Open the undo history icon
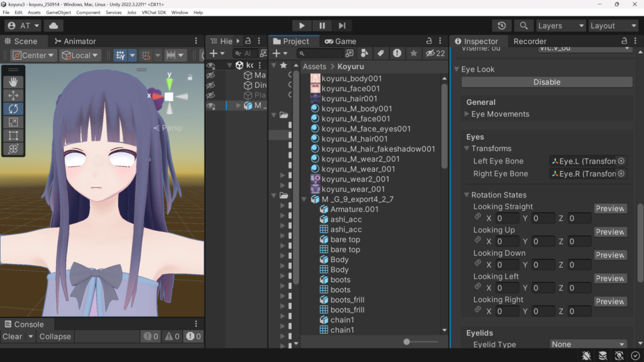The width and height of the screenshot is (644, 362). coord(501,26)
